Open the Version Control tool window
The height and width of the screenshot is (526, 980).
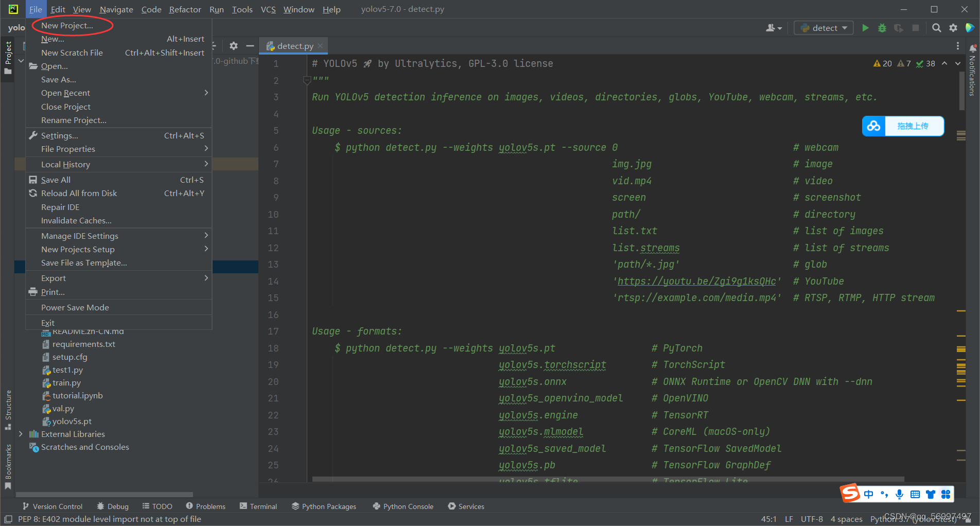point(52,506)
